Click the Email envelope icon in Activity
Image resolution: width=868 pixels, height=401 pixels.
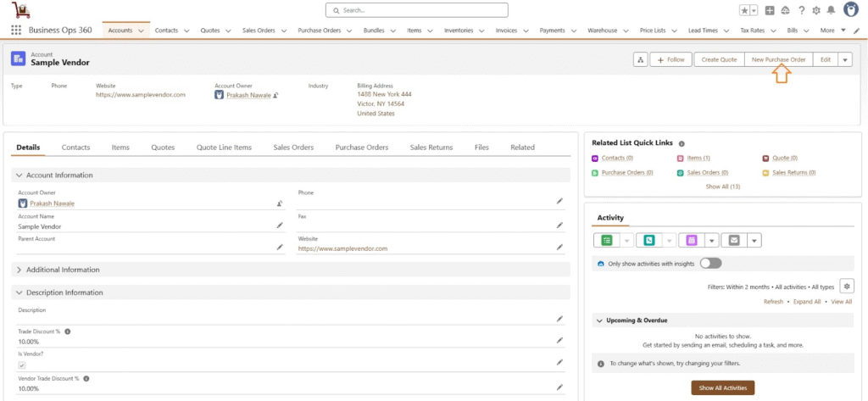click(x=734, y=240)
